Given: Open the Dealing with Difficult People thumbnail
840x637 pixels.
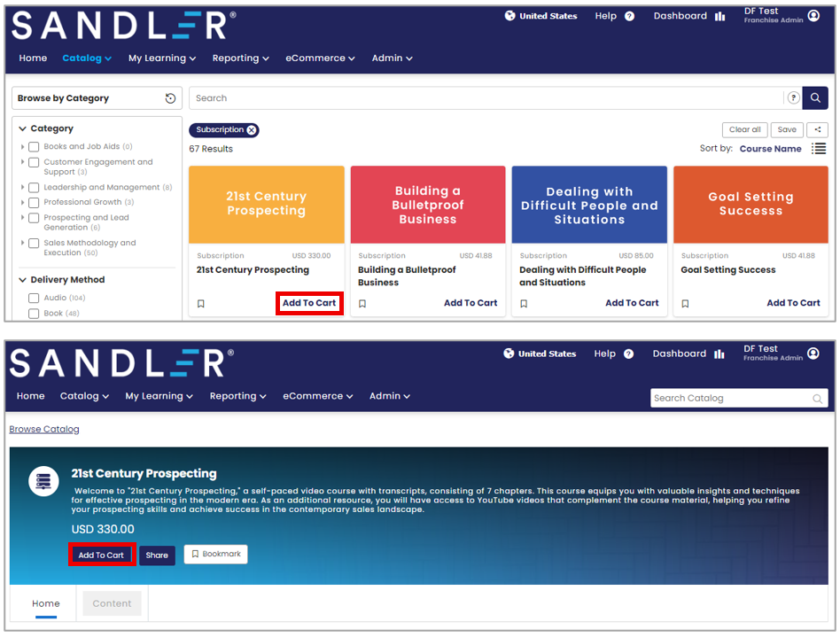Looking at the screenshot, I should click(x=589, y=204).
